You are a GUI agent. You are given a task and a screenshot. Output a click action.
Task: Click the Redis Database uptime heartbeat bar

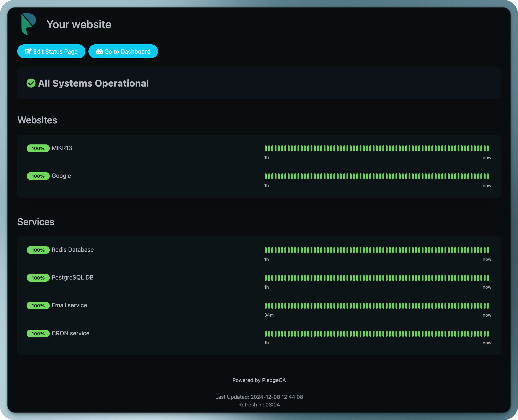tap(377, 250)
